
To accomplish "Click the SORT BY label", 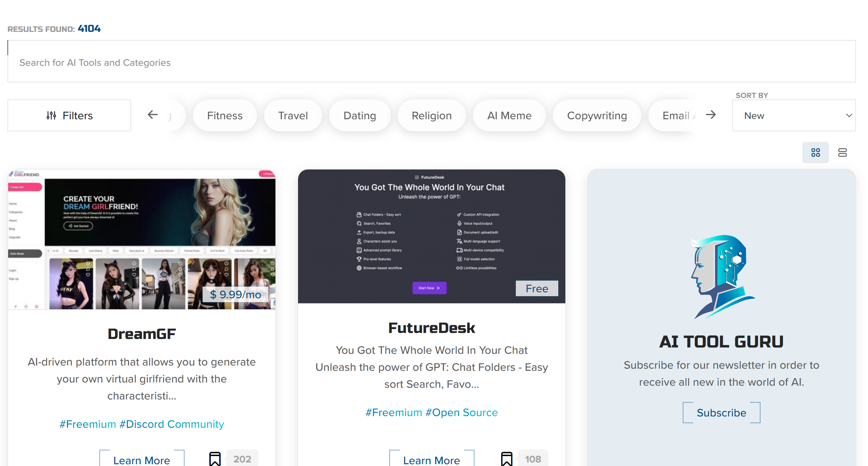I will (x=752, y=95).
